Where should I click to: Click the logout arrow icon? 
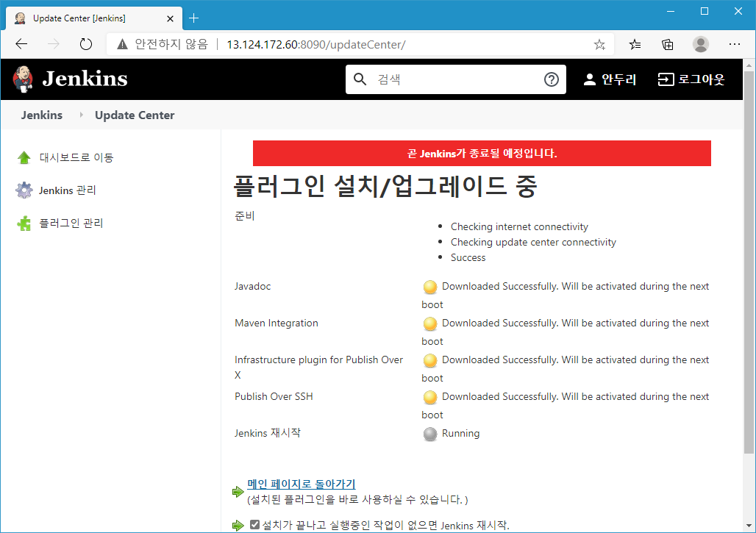666,79
